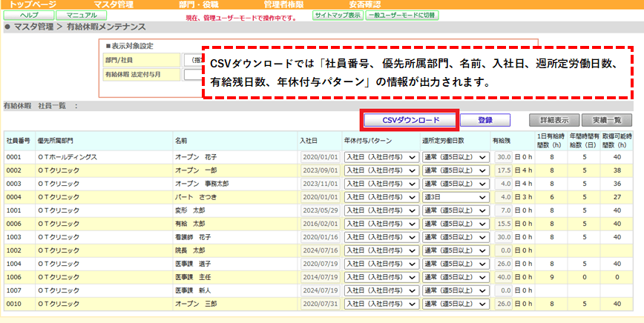Click 入社日 field for 院長 太郎
644x323 pixels.
[x=321, y=250]
